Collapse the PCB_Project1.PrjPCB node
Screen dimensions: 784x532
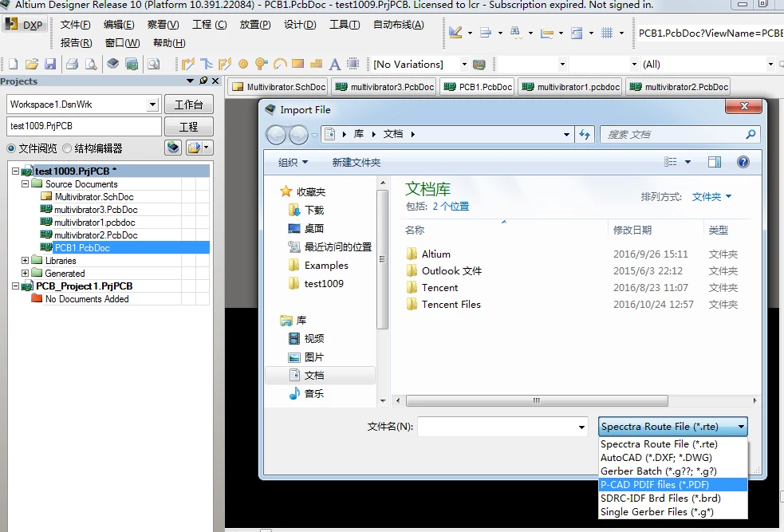(x=15, y=286)
